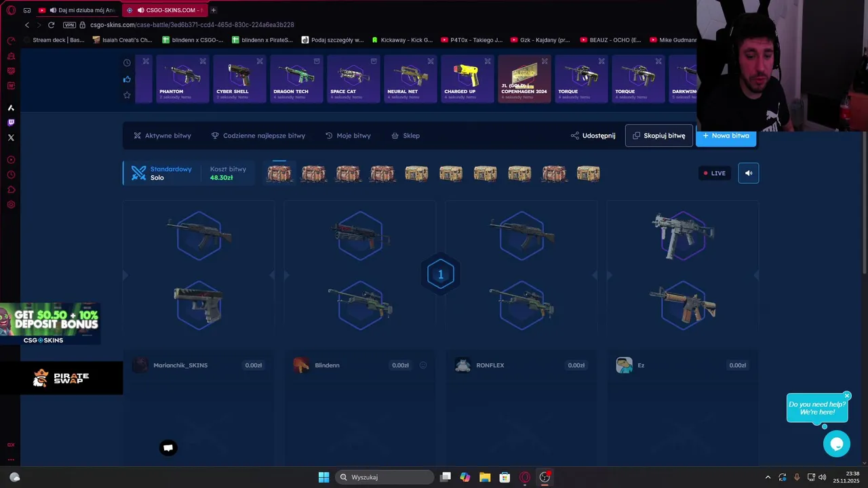Open CHARGED UP drop card
Screen dimensions: 868x488
[467, 79]
